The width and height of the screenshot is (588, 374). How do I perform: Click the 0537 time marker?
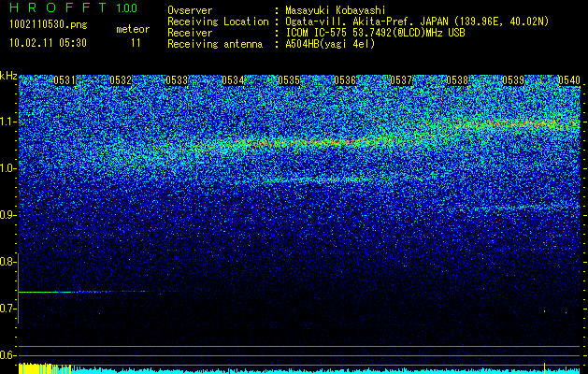401,80
